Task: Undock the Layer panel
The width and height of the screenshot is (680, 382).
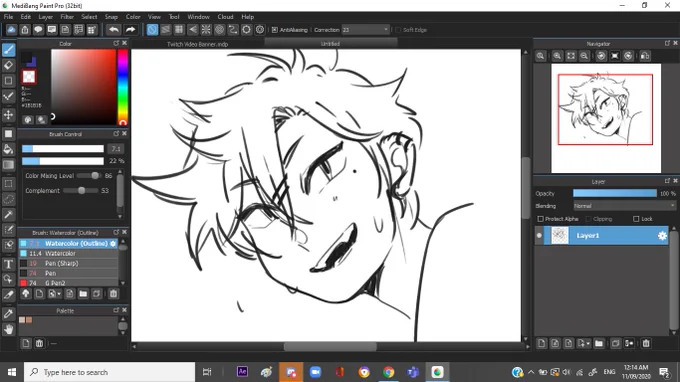Action: tap(667, 181)
